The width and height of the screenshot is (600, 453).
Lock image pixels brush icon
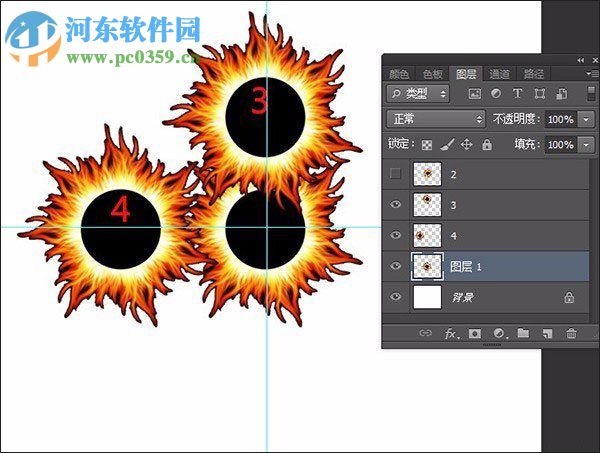pyautogui.click(x=447, y=144)
